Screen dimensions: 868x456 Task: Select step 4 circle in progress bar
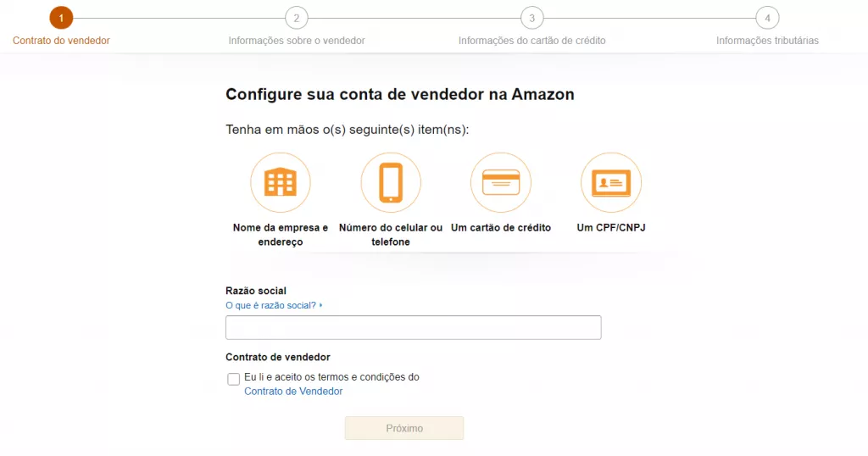click(x=767, y=18)
